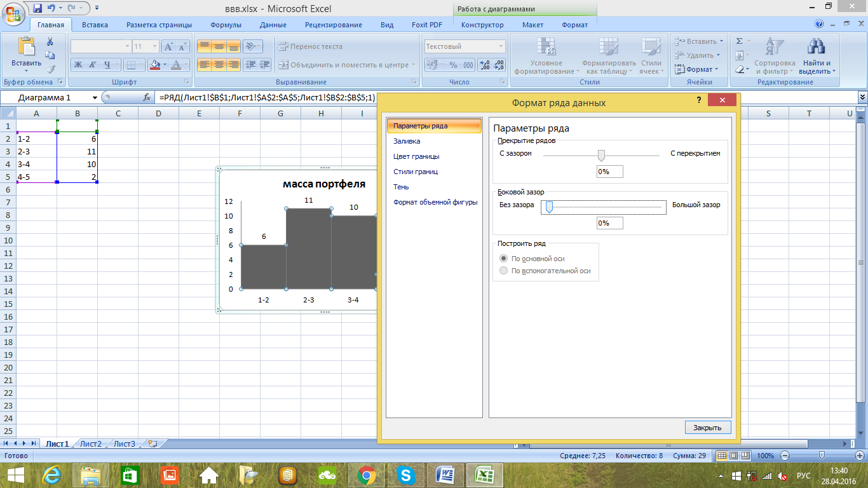Click the Borders icon in font group
This screenshot has height=488, width=868.
coord(130,65)
